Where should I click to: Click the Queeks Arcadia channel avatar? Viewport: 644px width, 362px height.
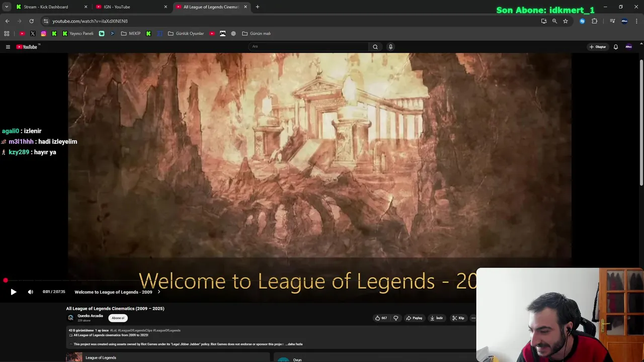(71, 318)
